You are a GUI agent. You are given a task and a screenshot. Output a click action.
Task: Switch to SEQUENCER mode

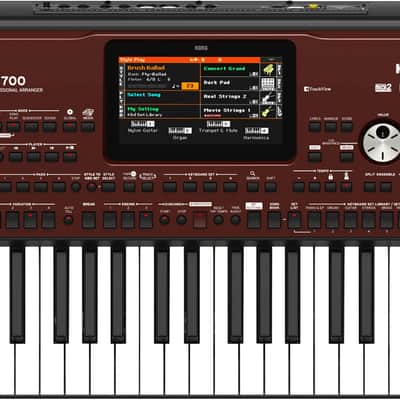point(32,127)
